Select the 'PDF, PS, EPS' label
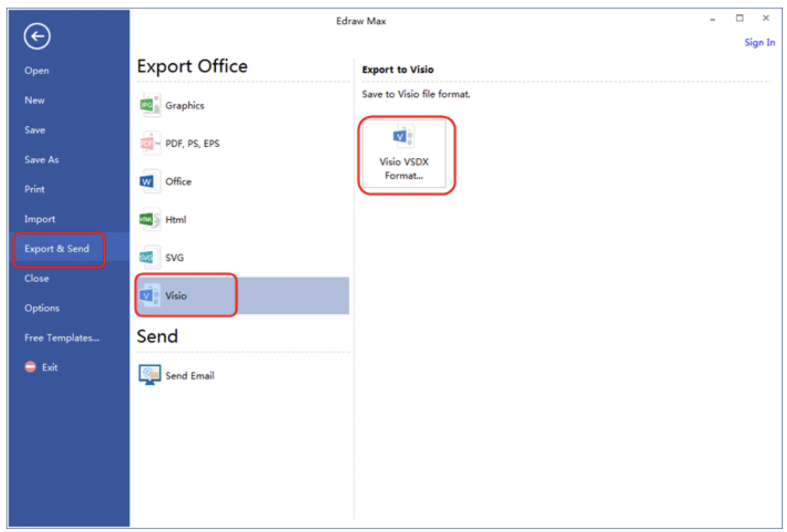Viewport: 787px width, 532px height. [x=192, y=144]
